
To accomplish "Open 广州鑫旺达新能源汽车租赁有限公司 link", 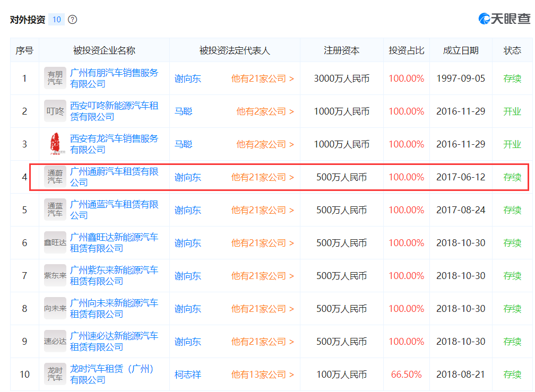I will [114, 243].
